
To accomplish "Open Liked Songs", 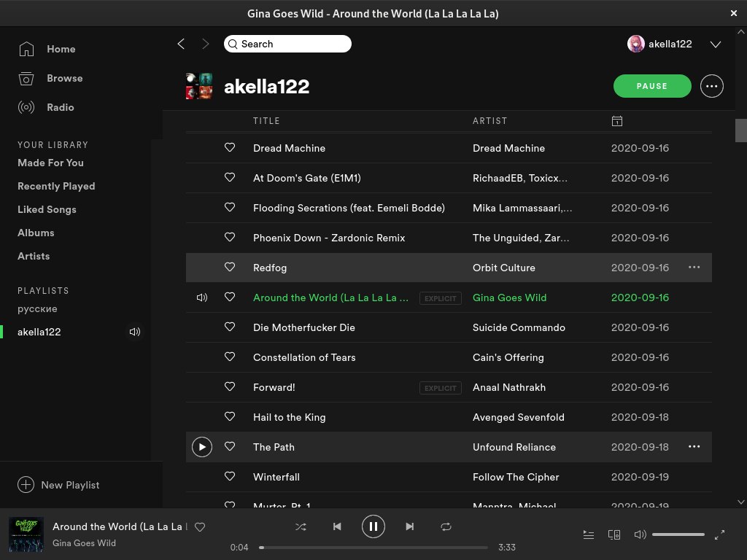I will pyautogui.click(x=47, y=209).
